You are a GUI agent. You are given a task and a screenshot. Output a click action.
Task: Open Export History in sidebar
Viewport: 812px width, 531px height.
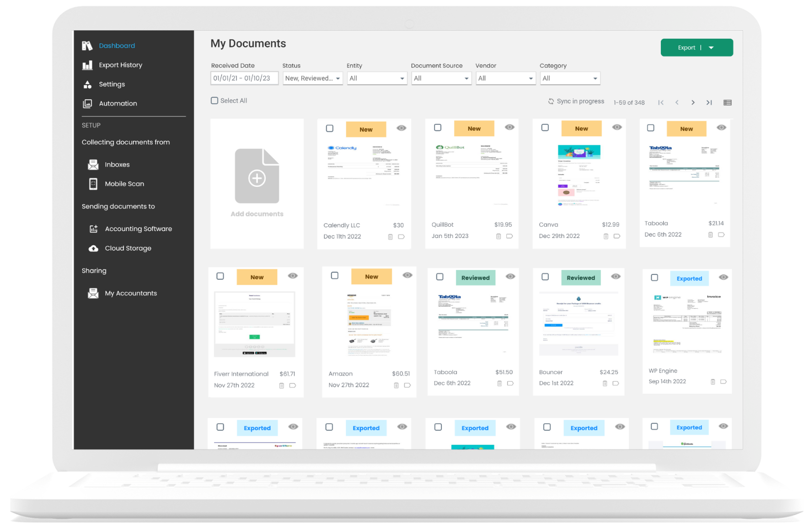click(x=120, y=65)
